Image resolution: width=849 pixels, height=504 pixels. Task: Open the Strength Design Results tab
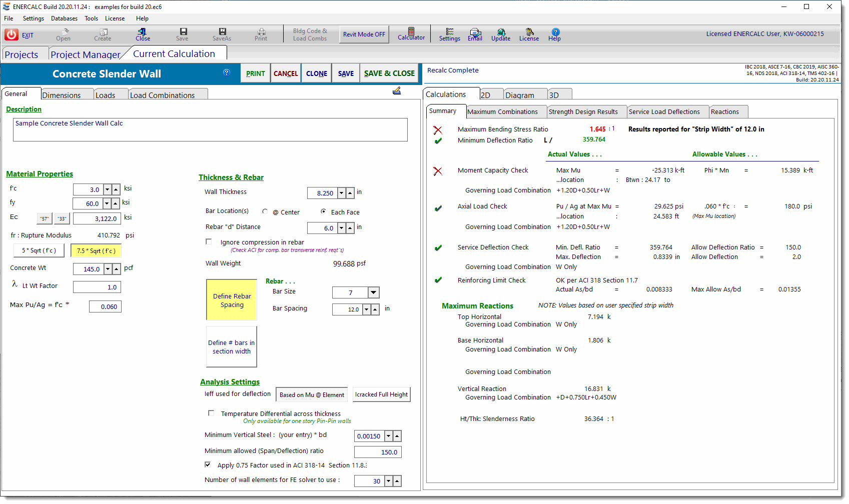(583, 111)
